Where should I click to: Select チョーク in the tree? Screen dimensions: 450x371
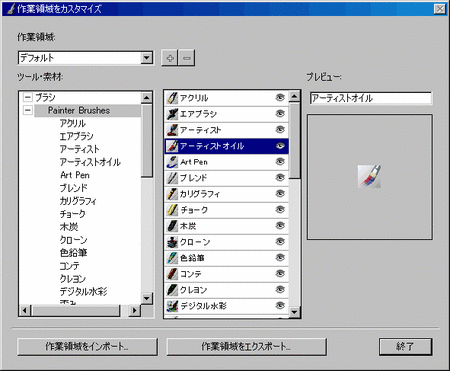[x=72, y=214]
